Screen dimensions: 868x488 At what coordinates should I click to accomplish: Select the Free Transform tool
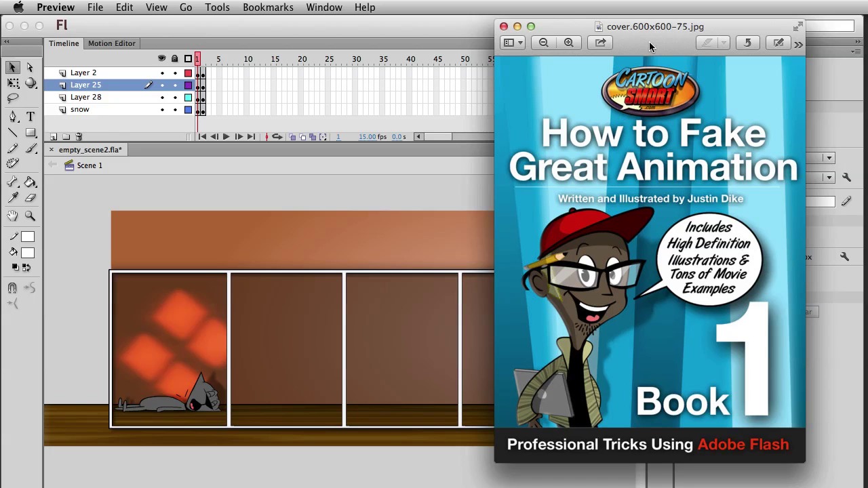point(13,83)
